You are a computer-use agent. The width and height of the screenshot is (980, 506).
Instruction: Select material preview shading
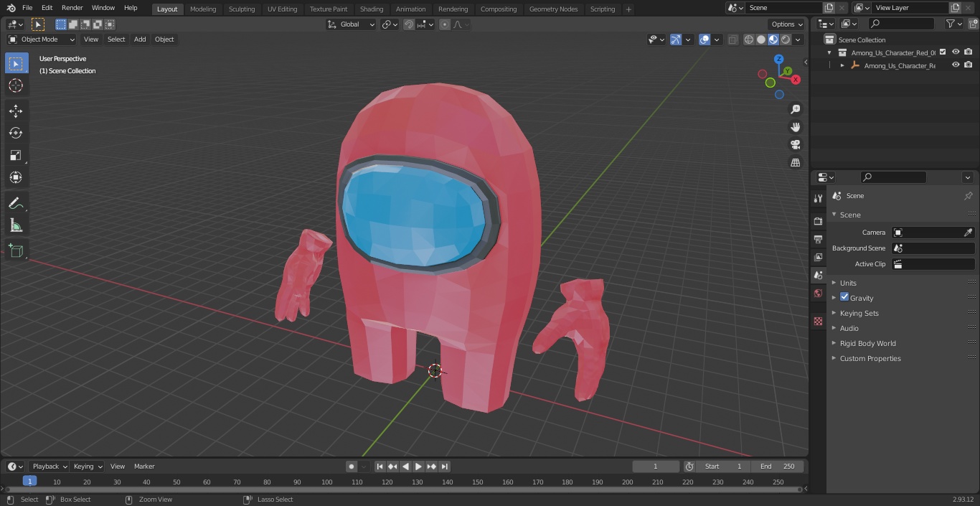(x=773, y=39)
